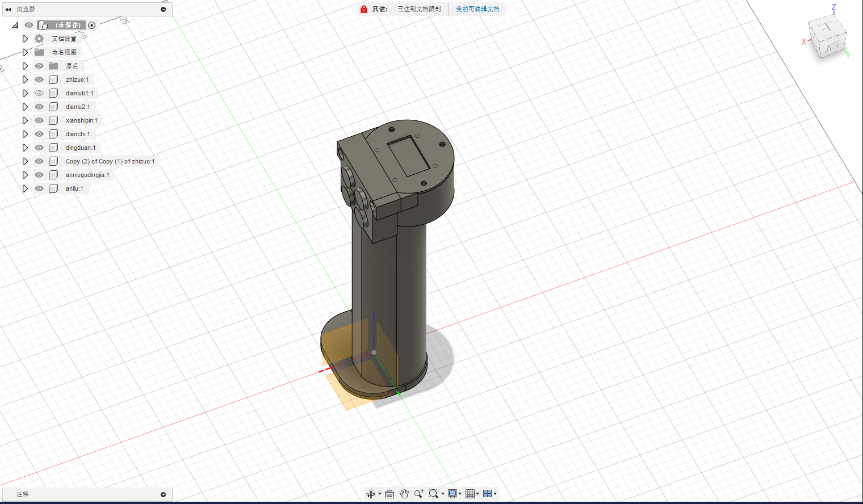Expand the Viewports dropdown arrow

[495, 494]
